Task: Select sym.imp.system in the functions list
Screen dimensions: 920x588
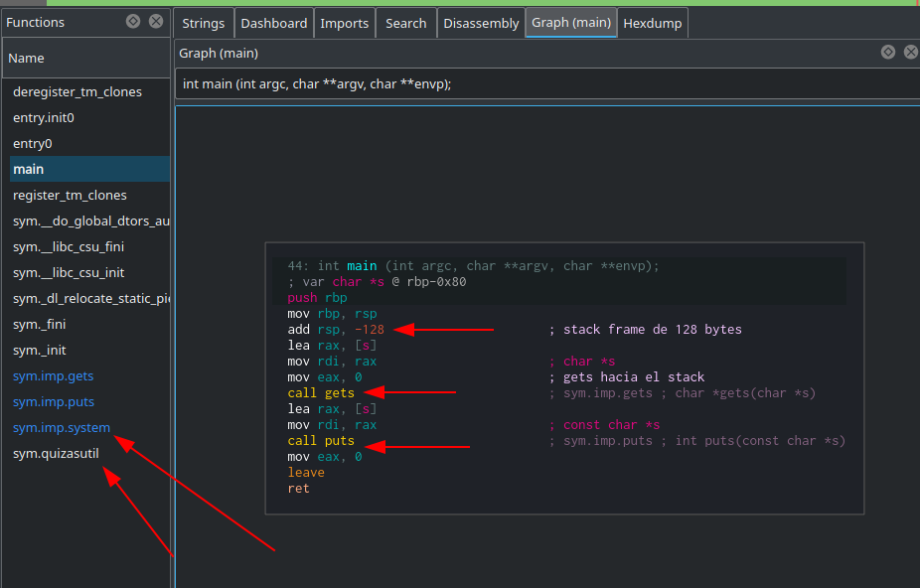Action: pyautogui.click(x=62, y=428)
